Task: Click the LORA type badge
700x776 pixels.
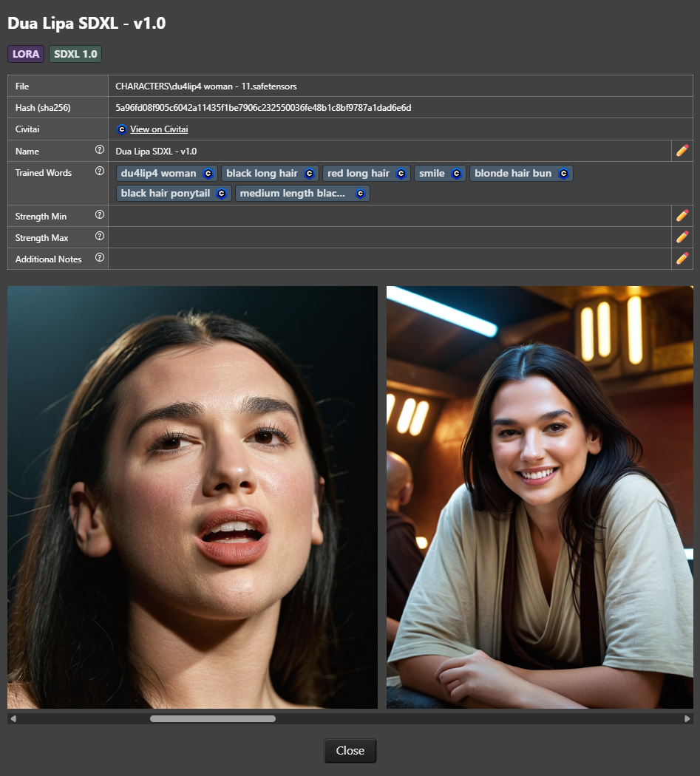Action: click(26, 54)
